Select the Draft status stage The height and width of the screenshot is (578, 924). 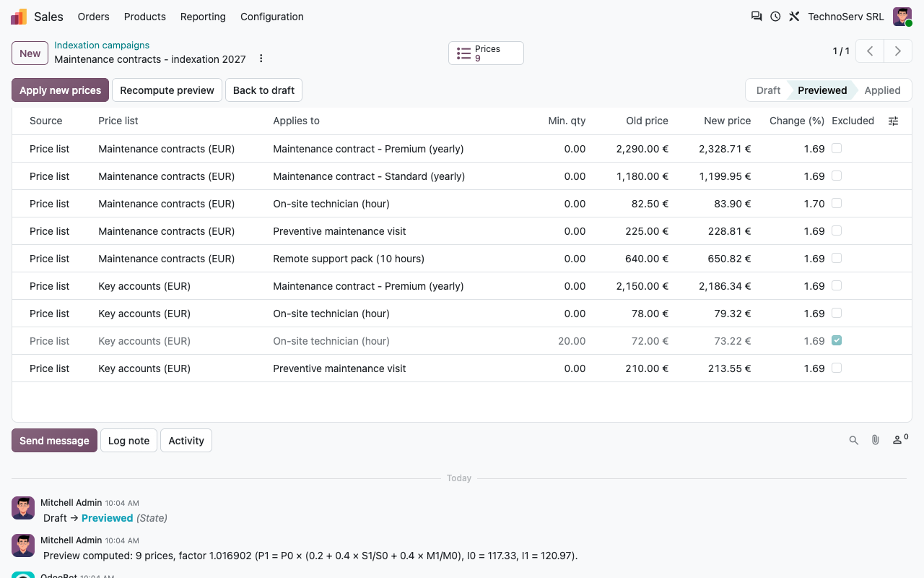(x=767, y=90)
